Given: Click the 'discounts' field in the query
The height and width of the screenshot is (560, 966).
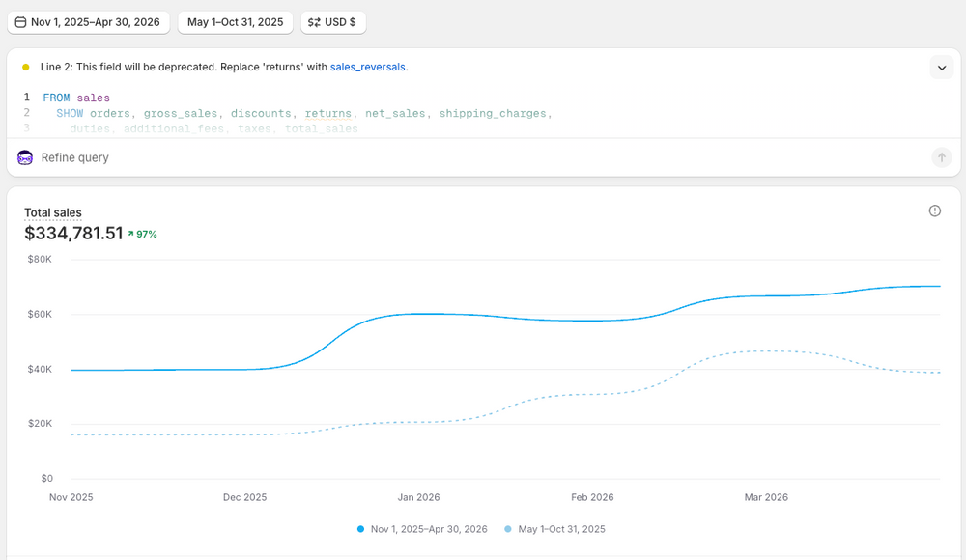Looking at the screenshot, I should coord(261,113).
